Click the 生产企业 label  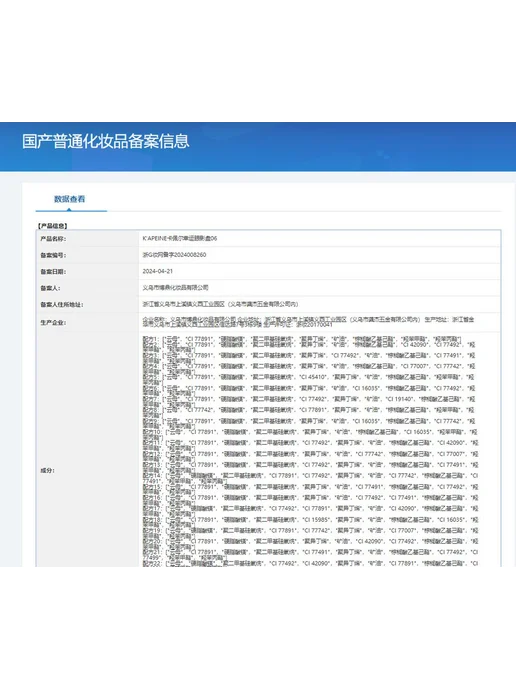click(x=53, y=322)
